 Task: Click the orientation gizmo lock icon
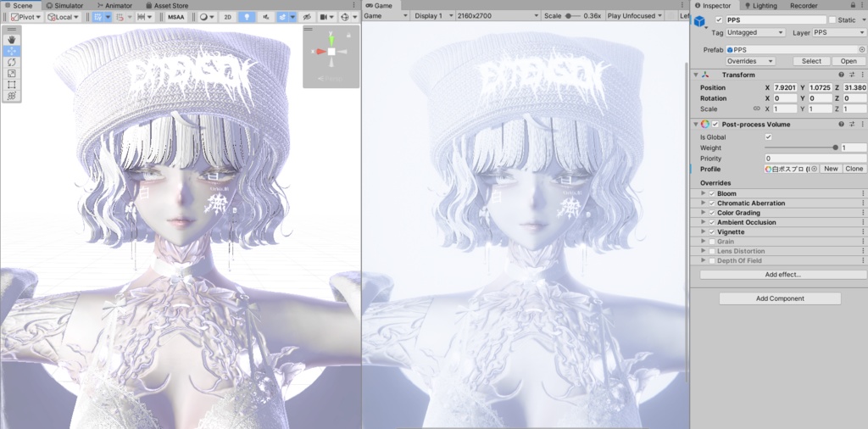(x=348, y=36)
